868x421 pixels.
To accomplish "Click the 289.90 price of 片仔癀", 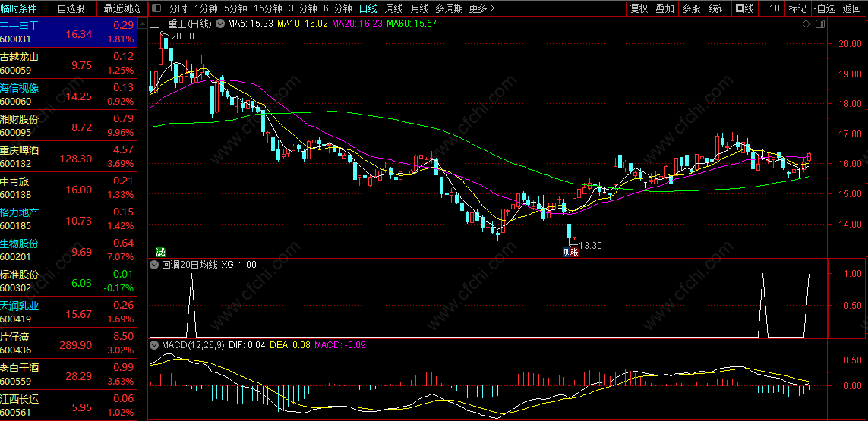I will point(76,345).
